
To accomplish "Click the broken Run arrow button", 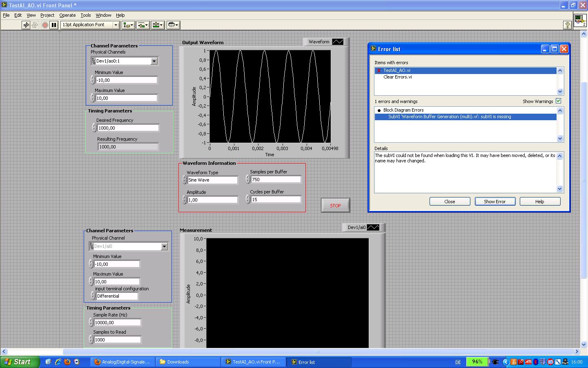I will coord(26,25).
